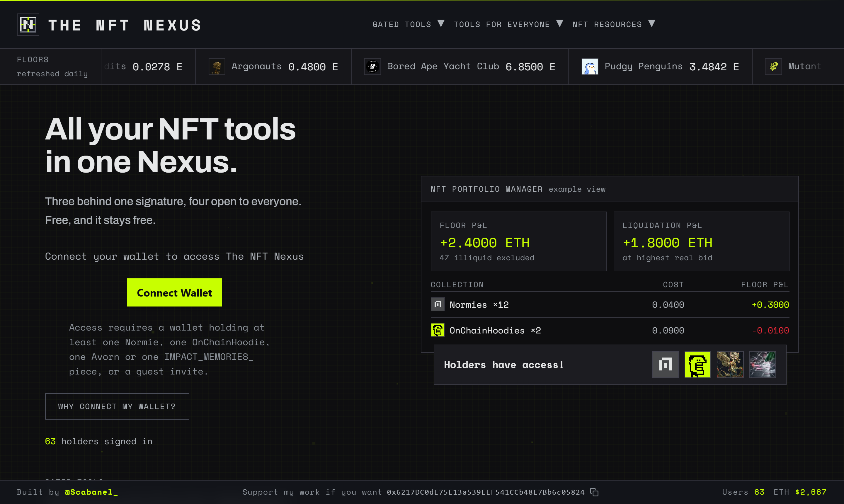Select the 0.0278 E floor value

coord(157,67)
